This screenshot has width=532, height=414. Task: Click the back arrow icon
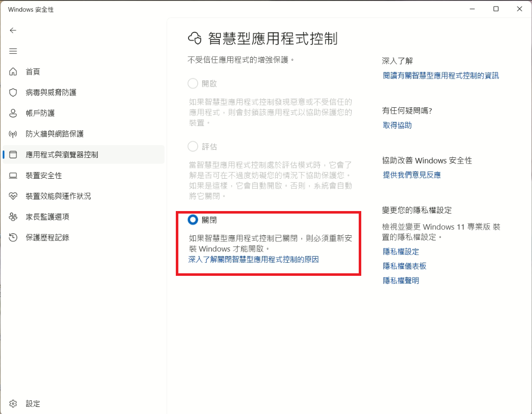tap(13, 30)
